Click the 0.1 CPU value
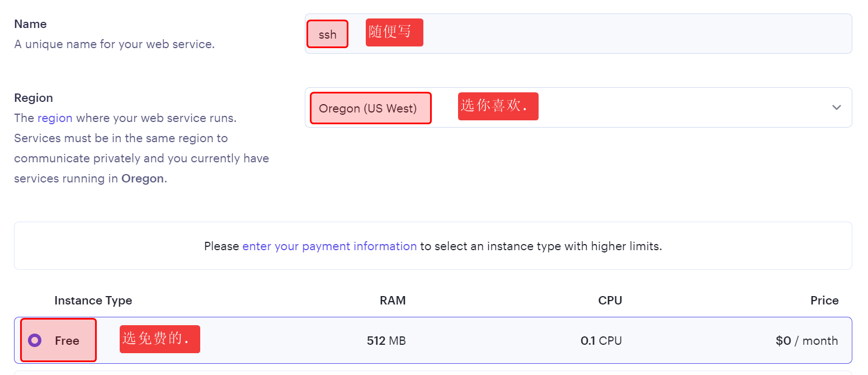Screen dimensions: 868x375 [x=601, y=340]
